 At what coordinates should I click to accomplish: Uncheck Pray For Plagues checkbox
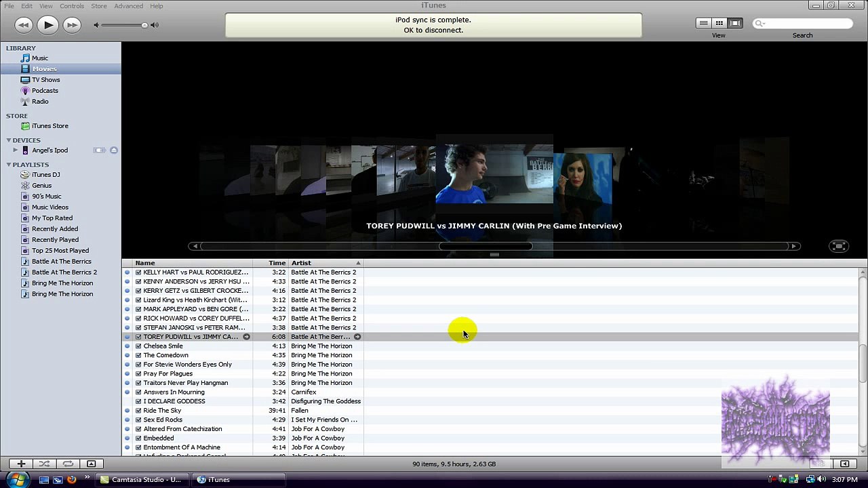138,373
